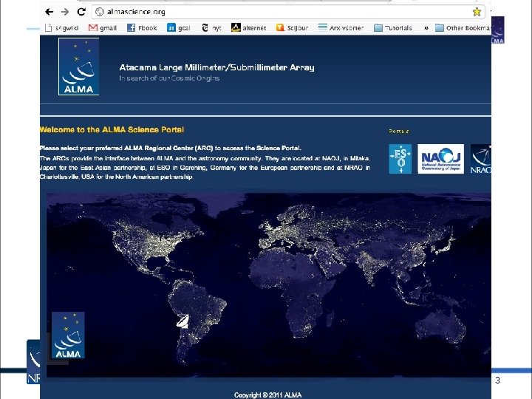
Task: Open the gmail bookmark
Action: tap(103, 28)
